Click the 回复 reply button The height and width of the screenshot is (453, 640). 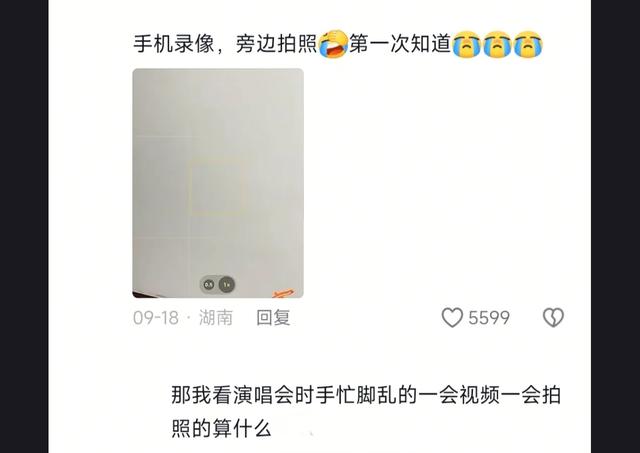click(273, 318)
